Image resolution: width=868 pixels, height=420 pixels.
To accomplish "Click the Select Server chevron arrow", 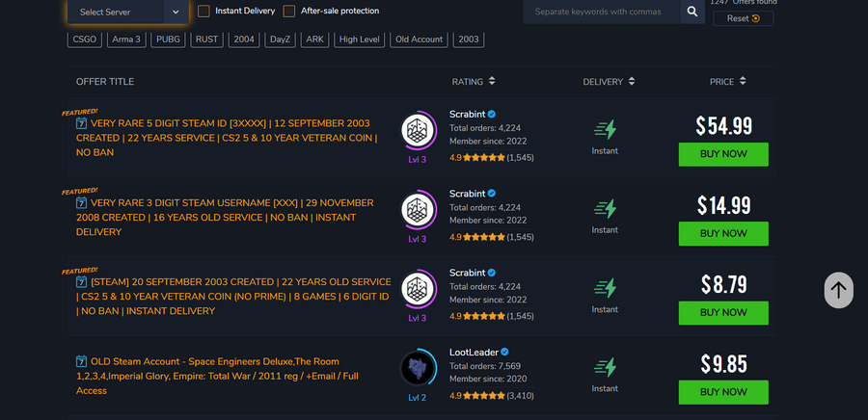I will [x=176, y=12].
